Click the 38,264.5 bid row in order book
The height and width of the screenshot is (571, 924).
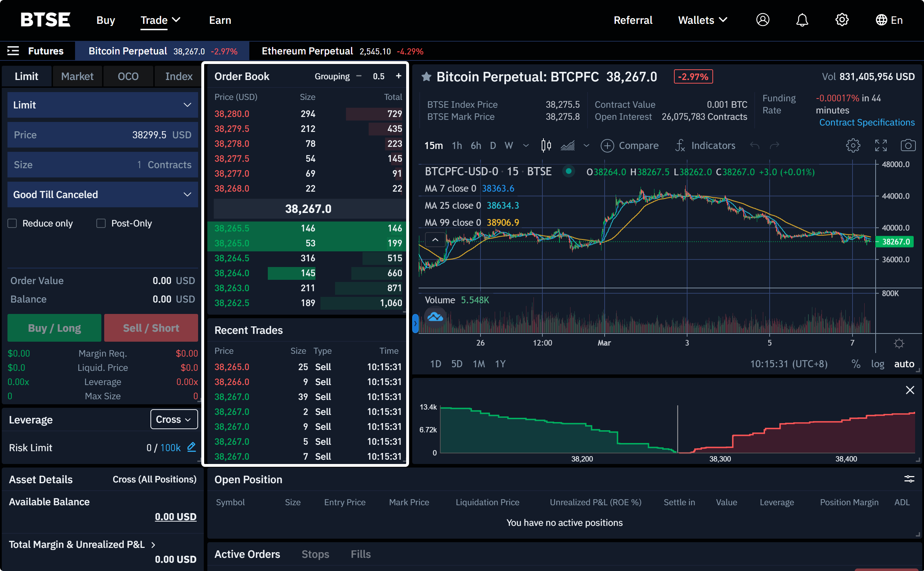pos(308,258)
